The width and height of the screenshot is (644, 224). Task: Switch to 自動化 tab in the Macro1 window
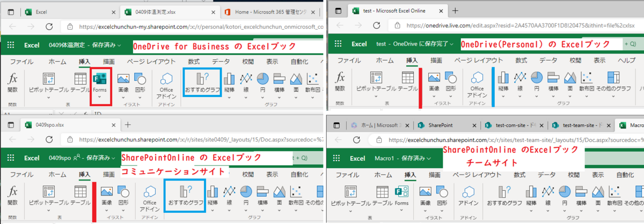tap(625, 175)
